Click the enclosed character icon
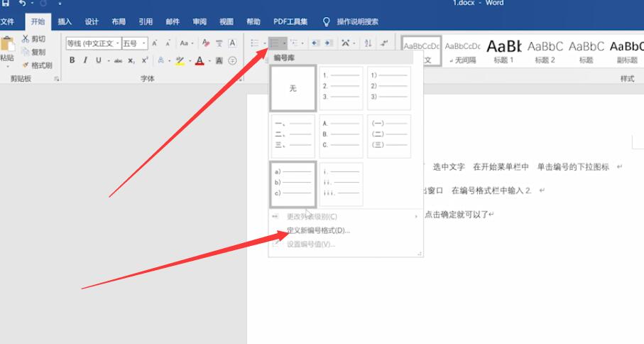Viewport: 644px width, 344px height. coord(232,61)
